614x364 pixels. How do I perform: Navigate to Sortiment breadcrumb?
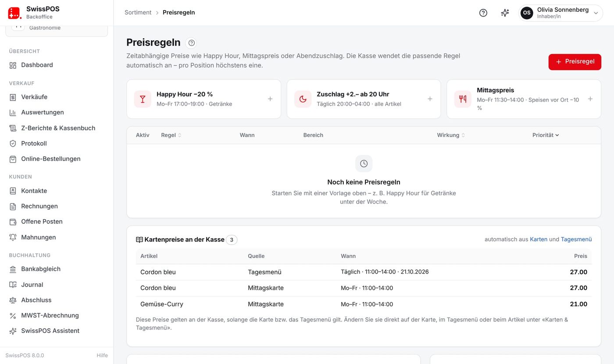[138, 13]
